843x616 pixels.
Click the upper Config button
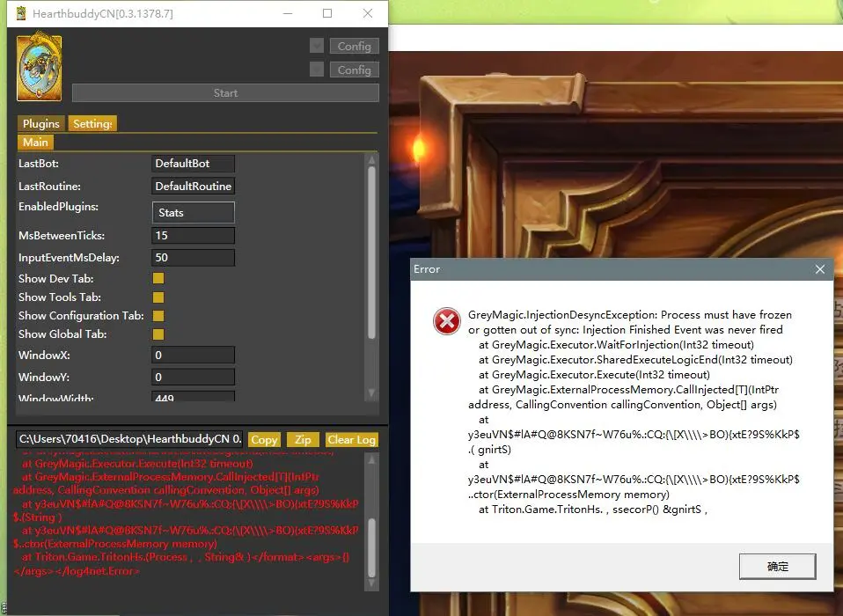(355, 46)
